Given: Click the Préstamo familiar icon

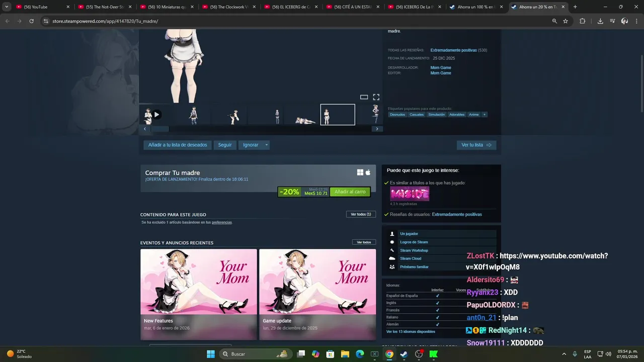Looking at the screenshot, I should coord(392,267).
